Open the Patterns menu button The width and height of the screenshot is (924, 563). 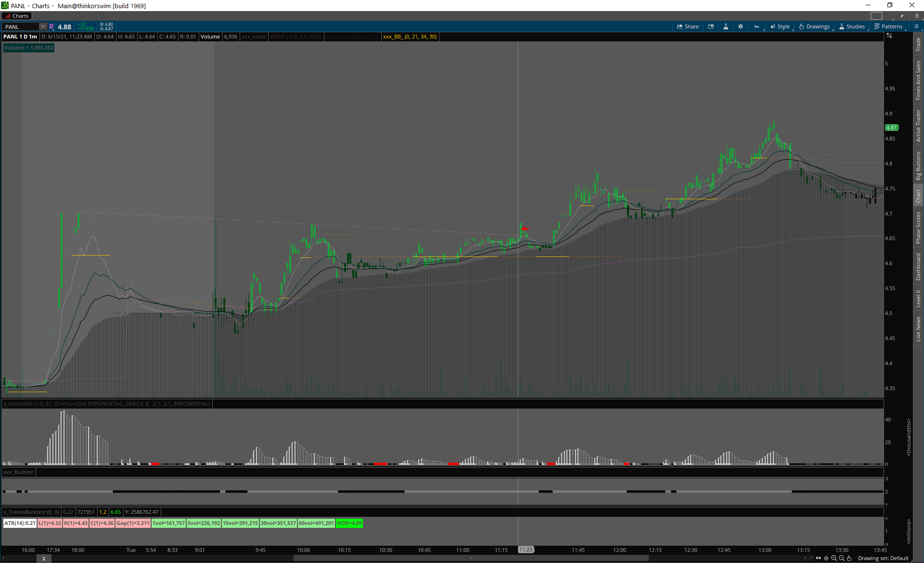888,26
